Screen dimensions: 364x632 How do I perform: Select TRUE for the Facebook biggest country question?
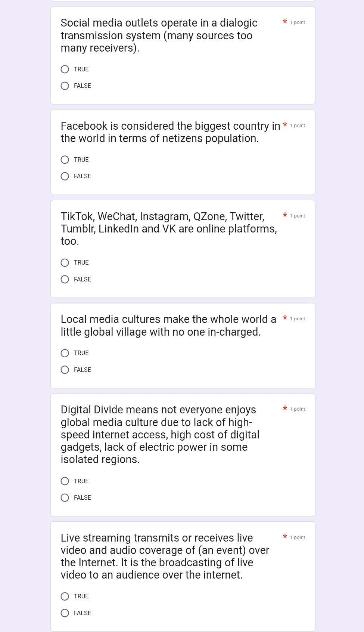pos(65,160)
